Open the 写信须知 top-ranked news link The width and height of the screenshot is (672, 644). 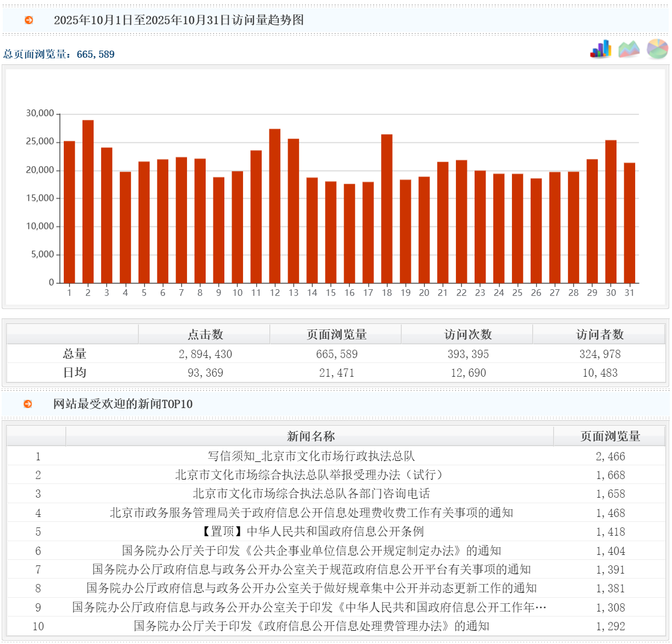click(x=310, y=456)
